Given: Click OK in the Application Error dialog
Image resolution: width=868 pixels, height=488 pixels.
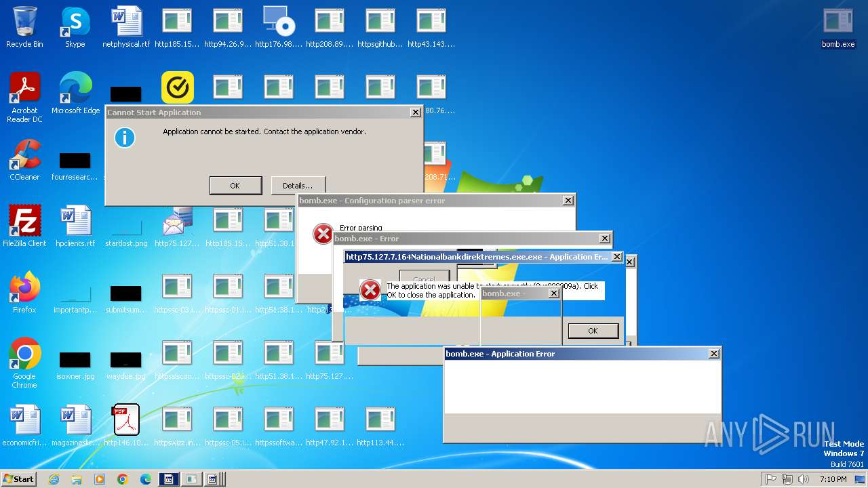Looking at the screenshot, I should [593, 330].
